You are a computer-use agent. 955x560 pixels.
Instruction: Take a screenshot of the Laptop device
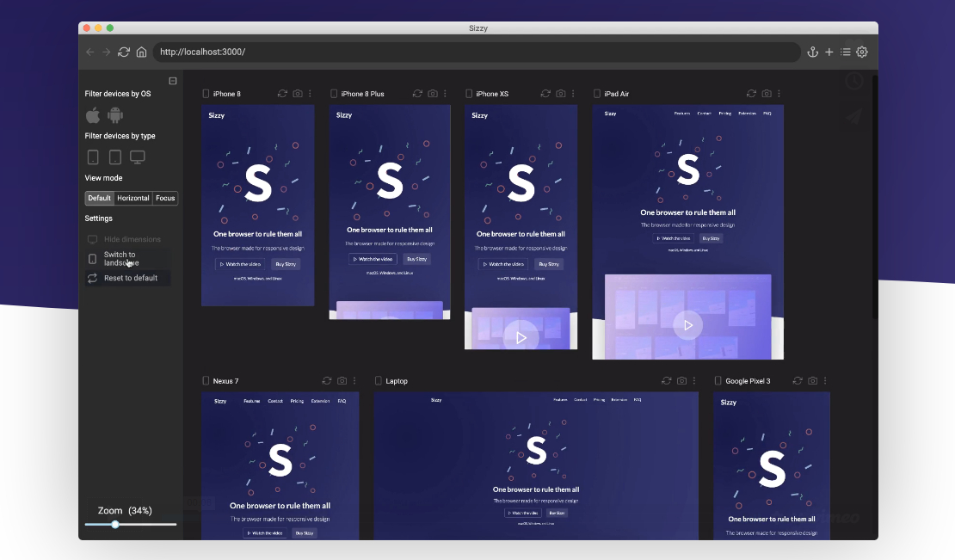(681, 380)
